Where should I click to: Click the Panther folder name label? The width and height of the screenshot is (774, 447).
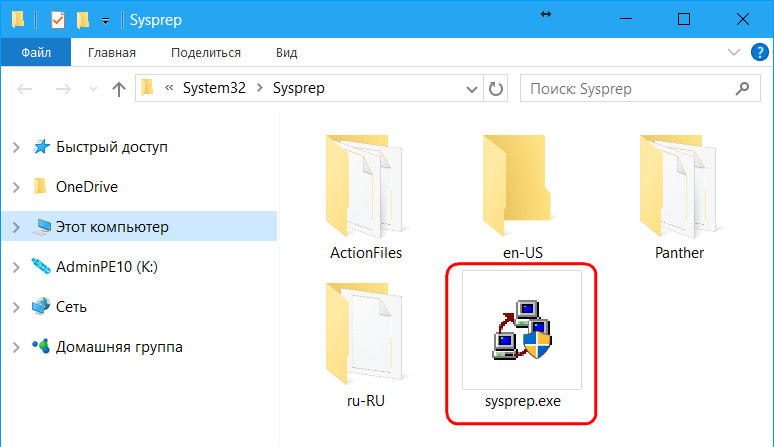pos(679,253)
